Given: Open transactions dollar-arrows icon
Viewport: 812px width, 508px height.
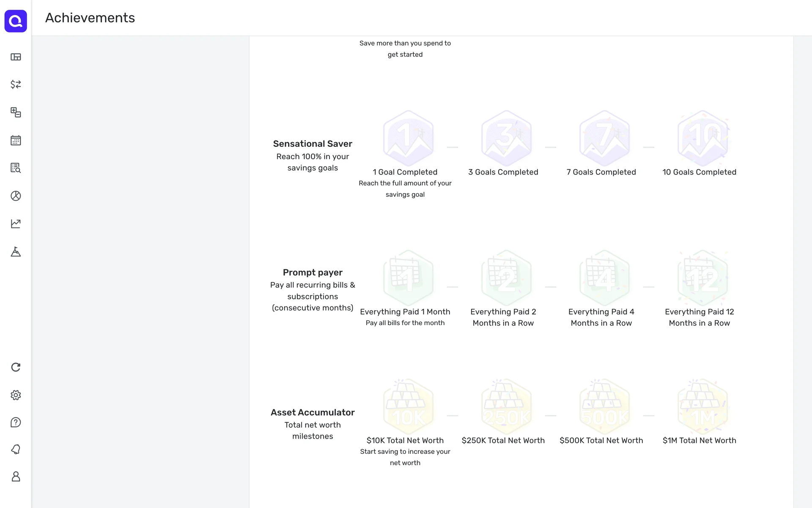Looking at the screenshot, I should pyautogui.click(x=16, y=85).
